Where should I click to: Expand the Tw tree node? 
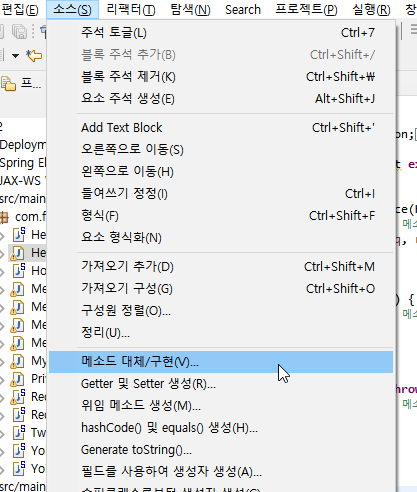click(3, 433)
